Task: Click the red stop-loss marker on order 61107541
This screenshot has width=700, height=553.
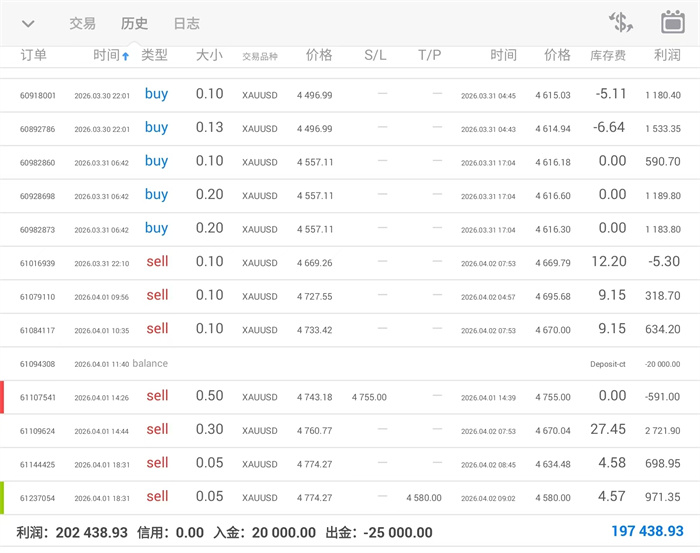Action: pos(3,397)
